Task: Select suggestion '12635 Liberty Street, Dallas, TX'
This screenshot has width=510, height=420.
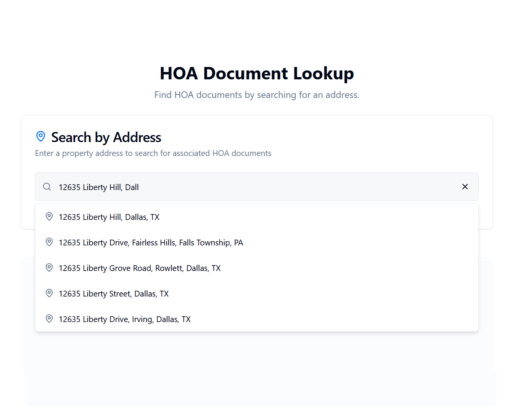Action: 257,293
